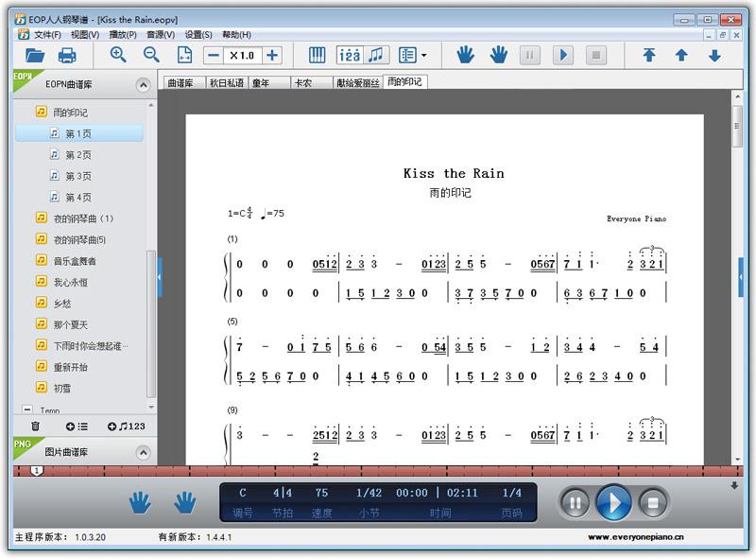Select 雨的印记 in the score library tree
Viewport: 756px width, 558px height.
(70, 113)
